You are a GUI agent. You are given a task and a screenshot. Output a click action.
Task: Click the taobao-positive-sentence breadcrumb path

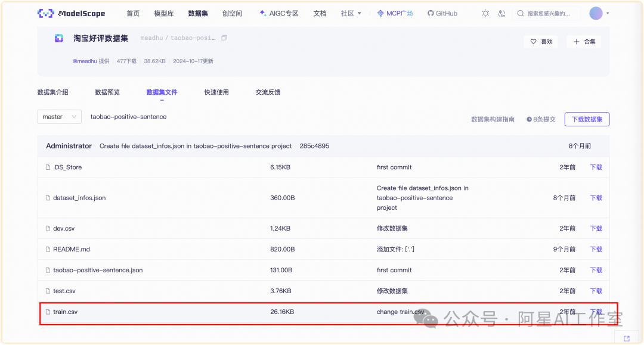click(x=129, y=117)
